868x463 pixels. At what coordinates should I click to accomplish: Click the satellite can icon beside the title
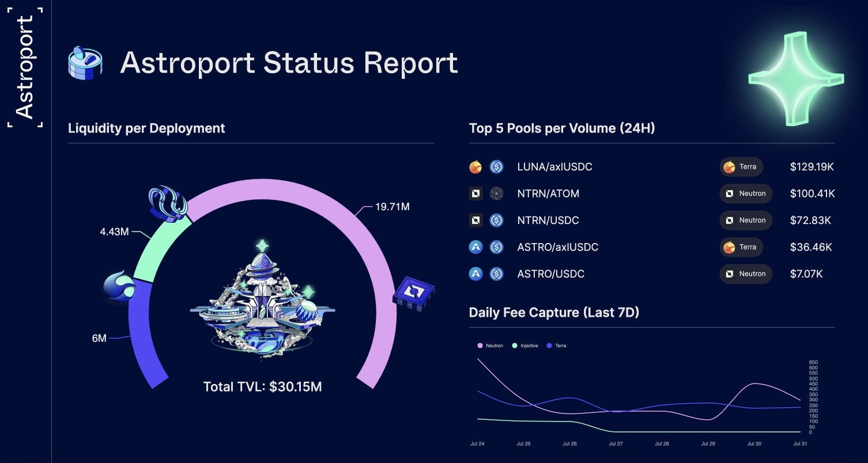click(85, 63)
